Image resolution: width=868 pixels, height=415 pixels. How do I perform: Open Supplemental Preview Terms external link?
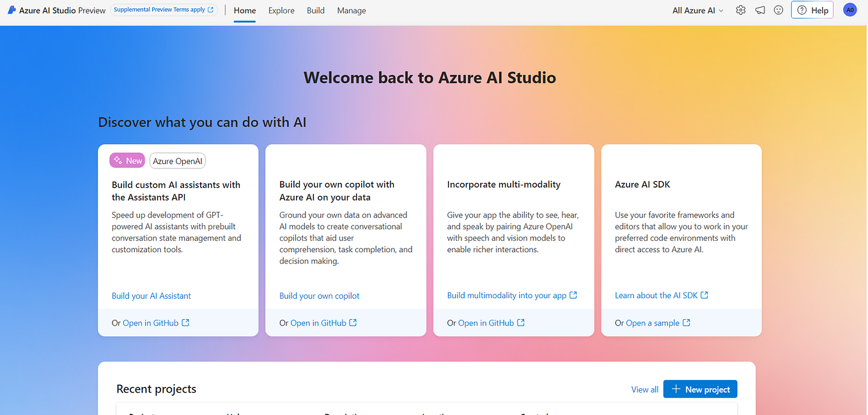pos(212,10)
